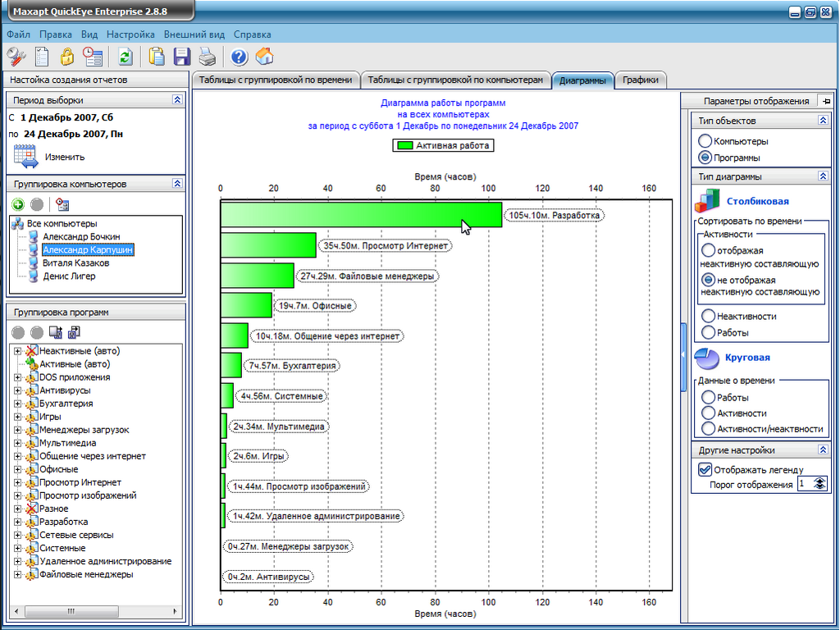Open the Настройка menu

[x=130, y=34]
